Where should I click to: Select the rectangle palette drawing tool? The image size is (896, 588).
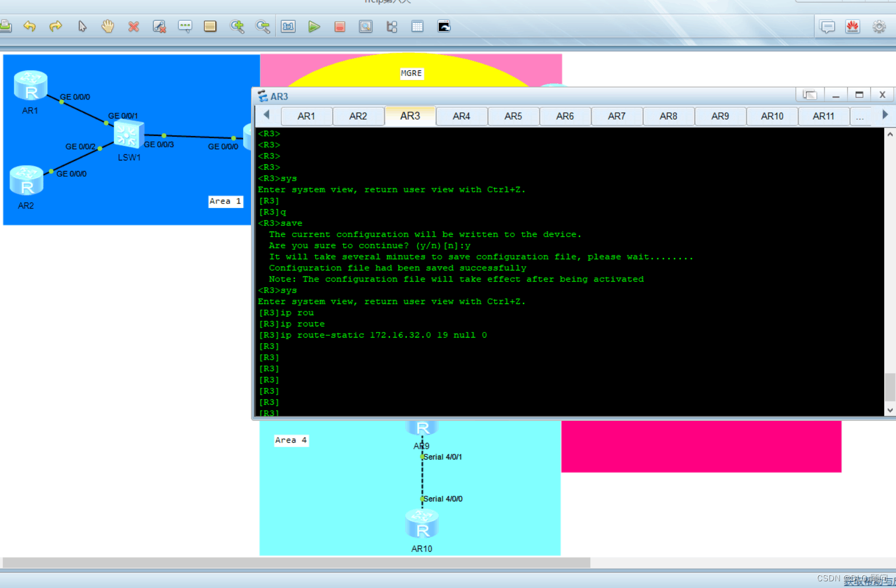point(210,26)
